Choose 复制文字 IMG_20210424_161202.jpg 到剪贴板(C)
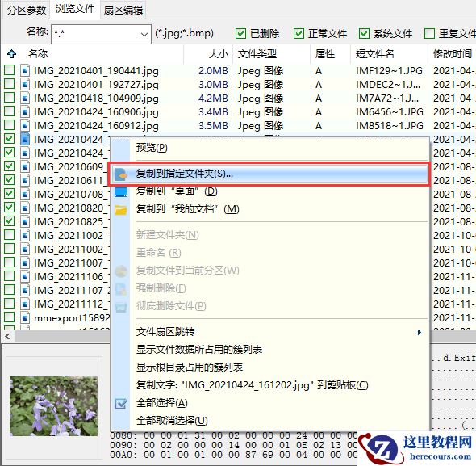The width and height of the screenshot is (476, 466). pos(269,385)
